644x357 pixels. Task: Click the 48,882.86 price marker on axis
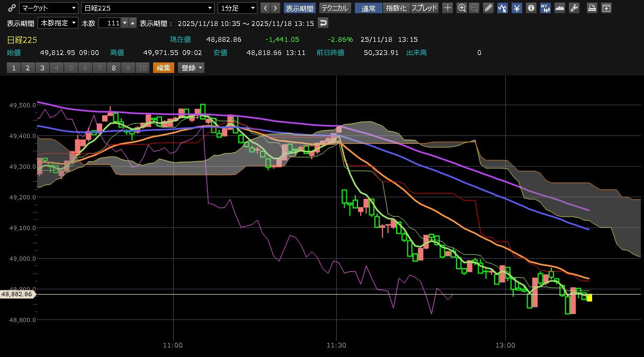(17, 294)
